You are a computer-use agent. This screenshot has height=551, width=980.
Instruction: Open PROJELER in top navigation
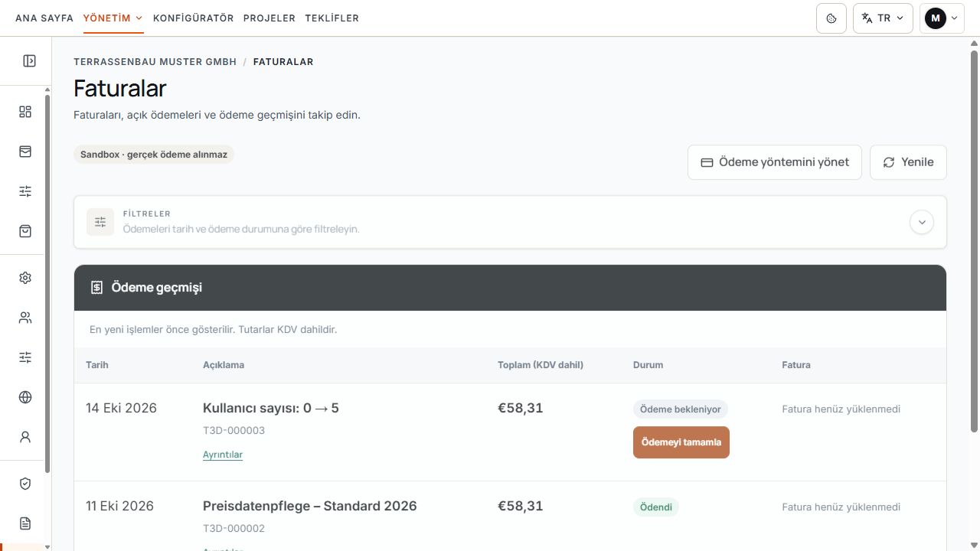coord(269,18)
